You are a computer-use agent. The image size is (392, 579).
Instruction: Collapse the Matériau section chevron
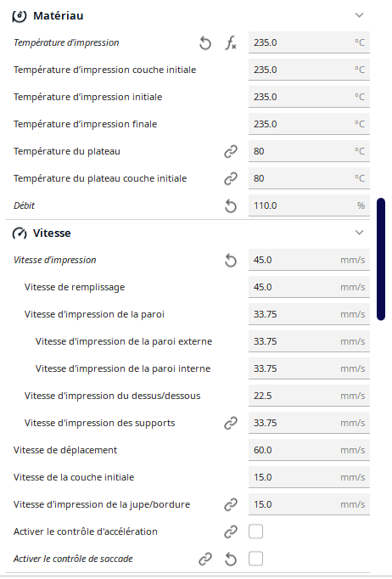359,15
